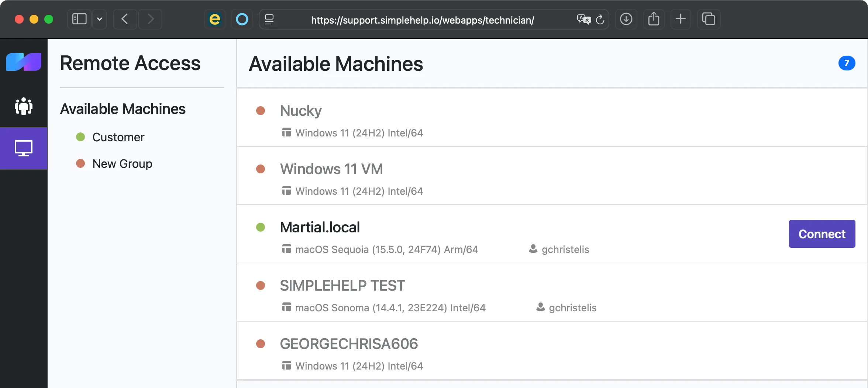Select the SIMPLEHELP TEST machine entry
Image resolution: width=868 pixels, height=388 pixels.
pos(342,285)
